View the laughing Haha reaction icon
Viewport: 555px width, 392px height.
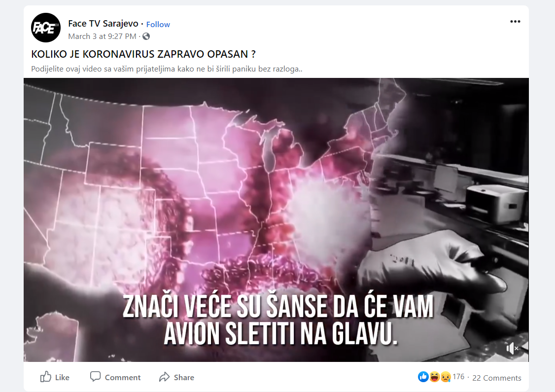click(434, 377)
